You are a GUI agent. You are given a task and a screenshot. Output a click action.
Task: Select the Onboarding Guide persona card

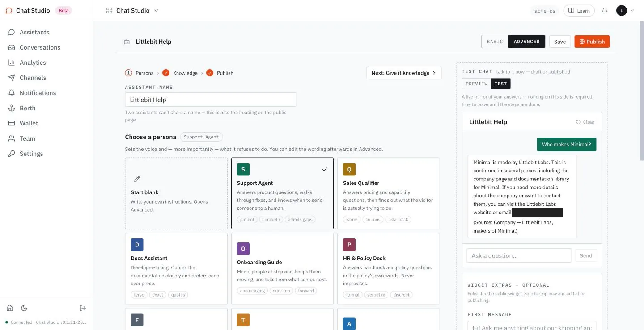pyautogui.click(x=282, y=268)
